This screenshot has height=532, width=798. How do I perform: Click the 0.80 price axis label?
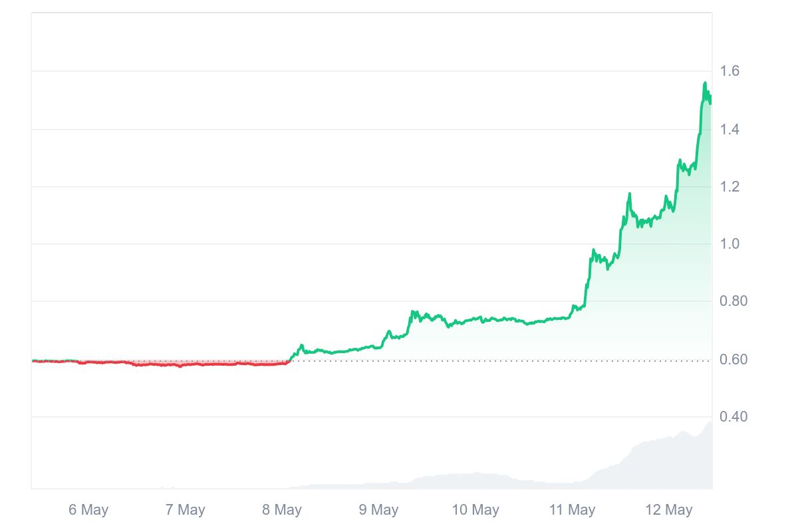733,301
